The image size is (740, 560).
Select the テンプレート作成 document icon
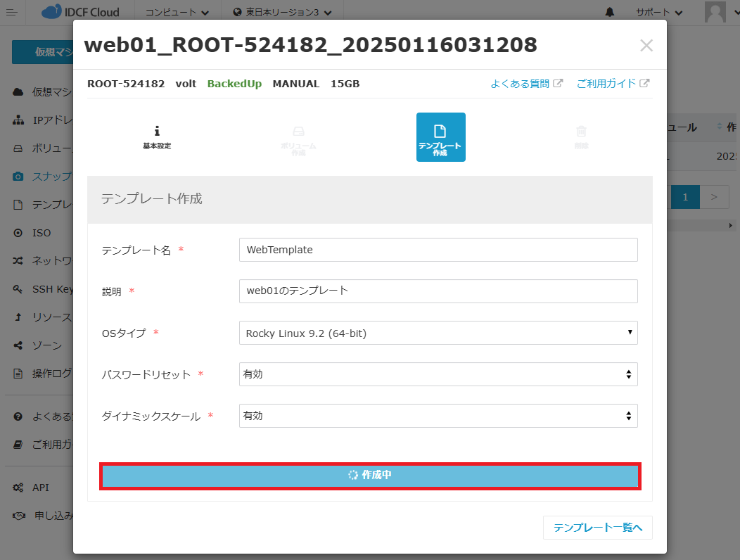point(440,132)
